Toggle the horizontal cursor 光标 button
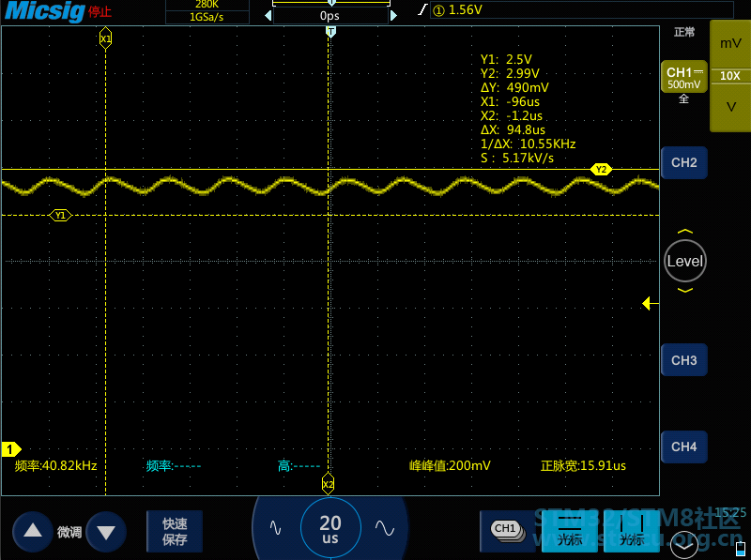 [570, 531]
